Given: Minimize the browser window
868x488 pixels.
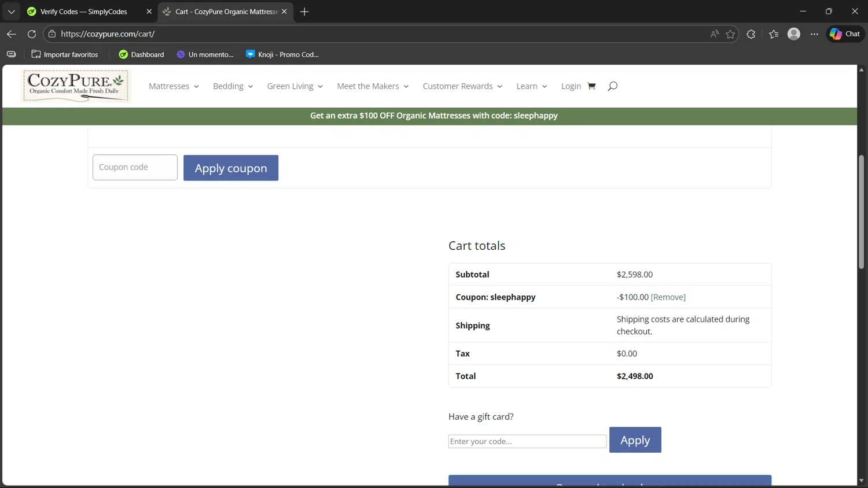Looking at the screenshot, I should [803, 12].
